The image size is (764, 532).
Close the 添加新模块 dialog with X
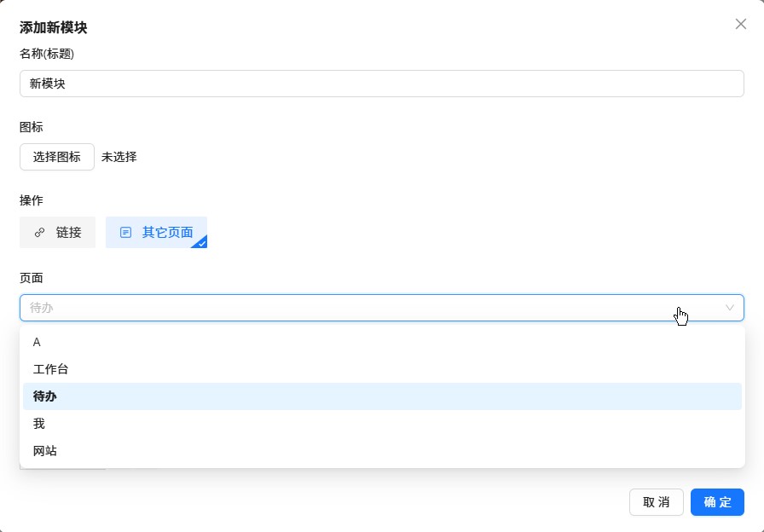741,24
